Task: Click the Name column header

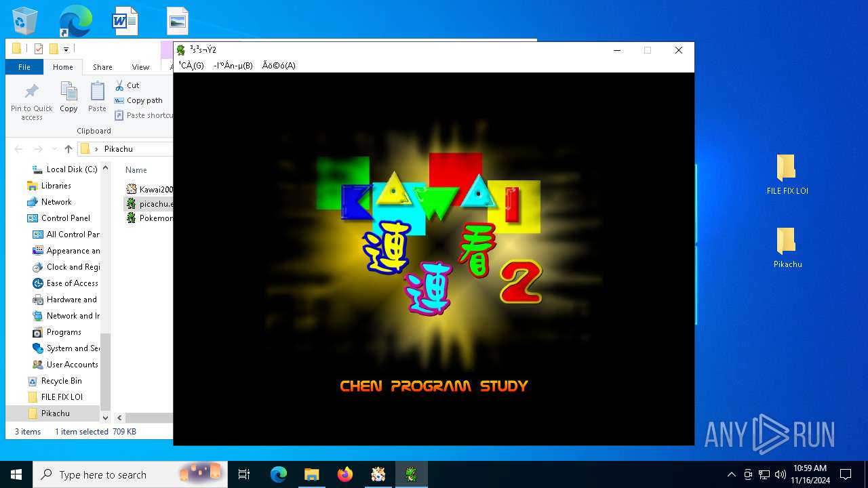Action: pos(136,170)
